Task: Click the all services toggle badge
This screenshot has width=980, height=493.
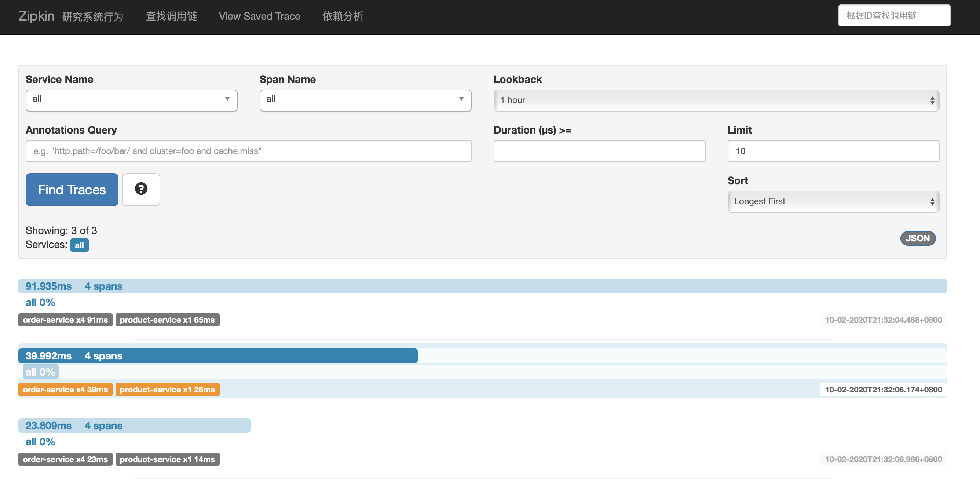Action: click(79, 245)
